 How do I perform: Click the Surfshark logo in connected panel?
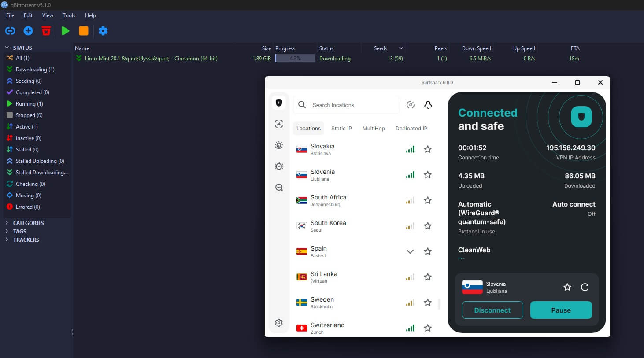581,117
